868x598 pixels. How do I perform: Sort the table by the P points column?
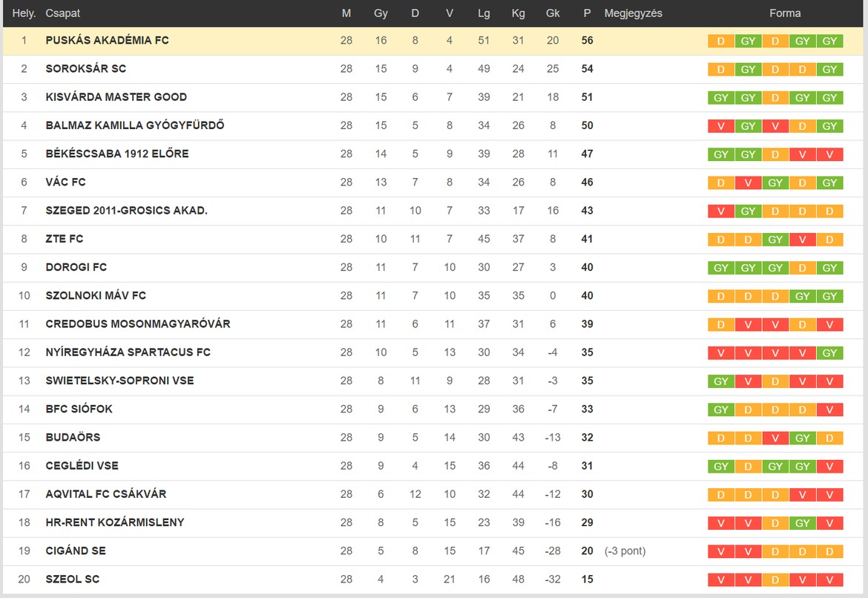(x=587, y=13)
